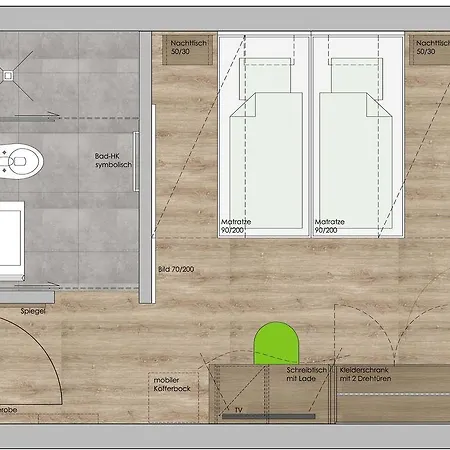Click the green desk chair
Screen dimensions: 450x450
276,343
